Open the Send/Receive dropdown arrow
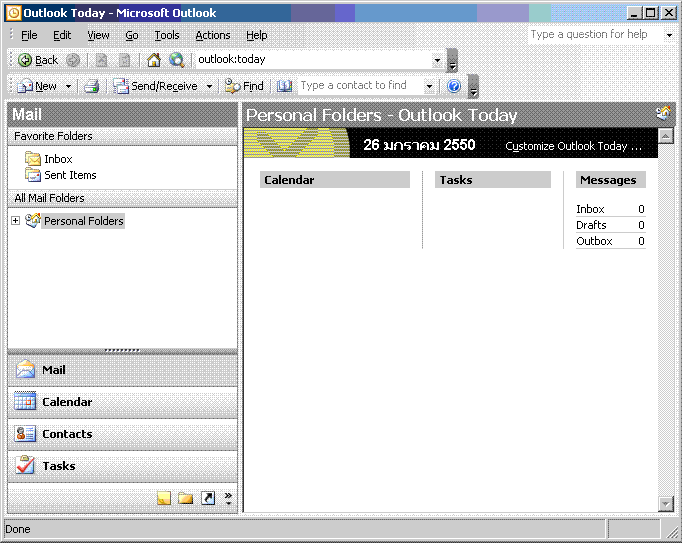 pyautogui.click(x=209, y=86)
